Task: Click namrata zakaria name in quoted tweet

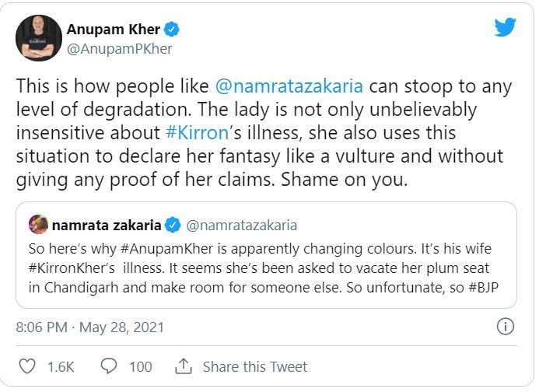Action: pos(107,226)
